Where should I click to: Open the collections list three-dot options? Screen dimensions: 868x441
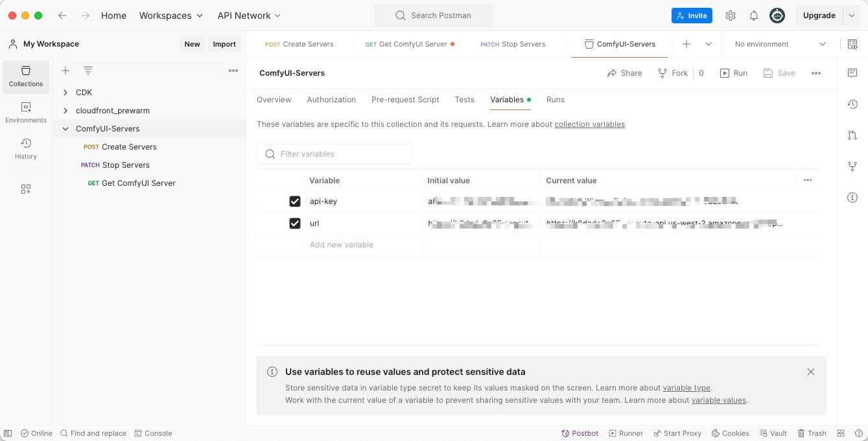[233, 71]
